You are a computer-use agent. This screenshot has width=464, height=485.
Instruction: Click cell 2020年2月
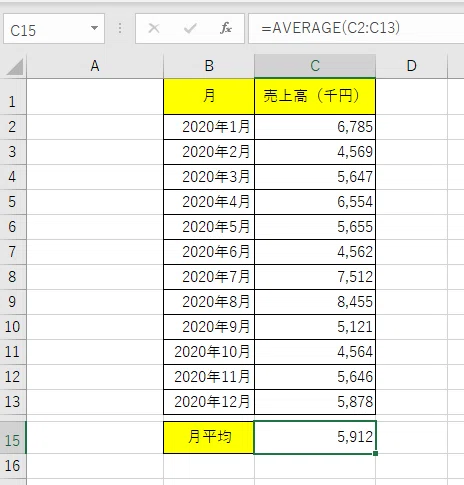(x=209, y=152)
